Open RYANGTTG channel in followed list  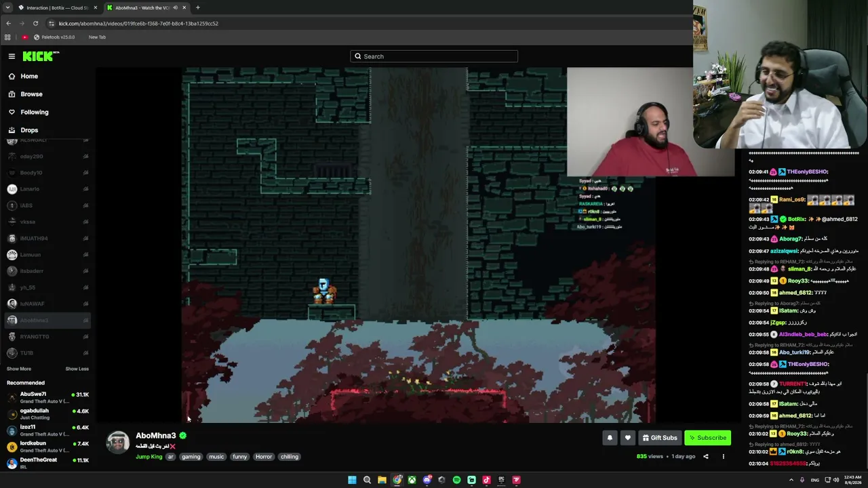click(47, 336)
